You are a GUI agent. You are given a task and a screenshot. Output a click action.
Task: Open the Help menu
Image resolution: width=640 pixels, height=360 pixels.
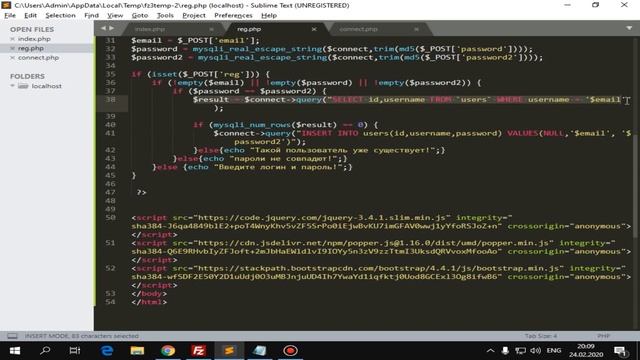coord(269,16)
